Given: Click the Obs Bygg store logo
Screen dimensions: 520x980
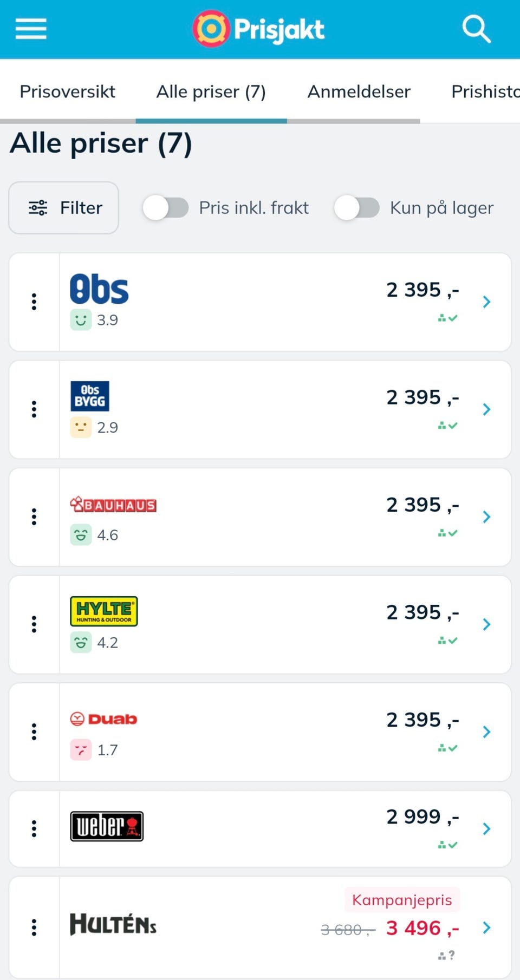Looking at the screenshot, I should 89,396.
